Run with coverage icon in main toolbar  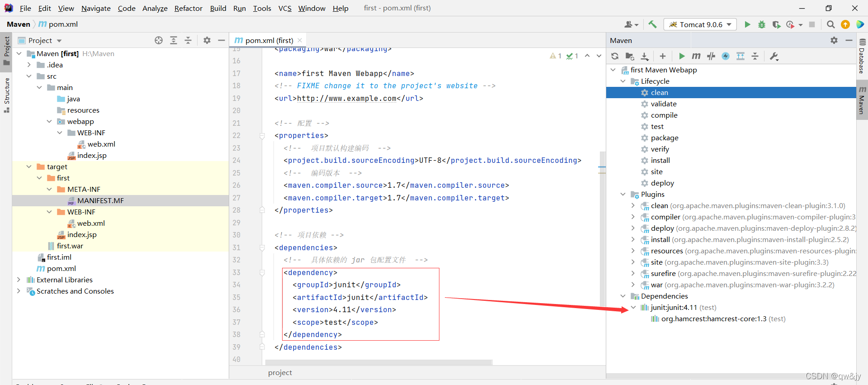[776, 24]
